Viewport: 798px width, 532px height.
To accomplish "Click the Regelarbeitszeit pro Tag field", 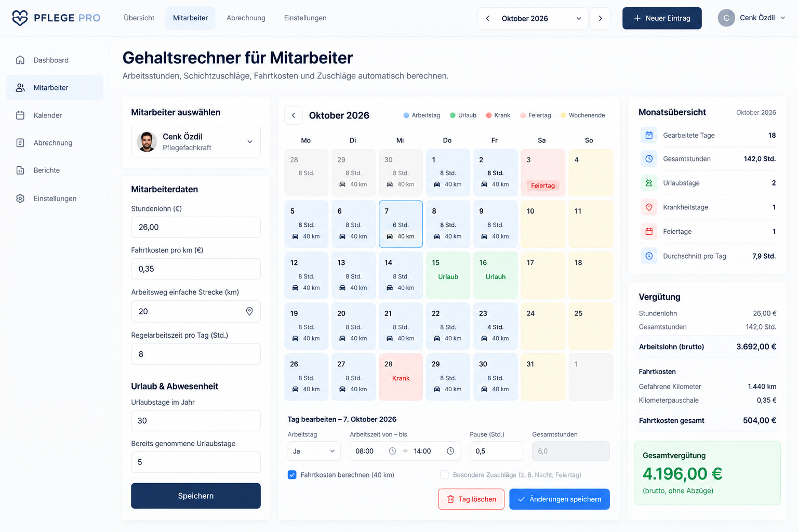I will click(x=196, y=354).
